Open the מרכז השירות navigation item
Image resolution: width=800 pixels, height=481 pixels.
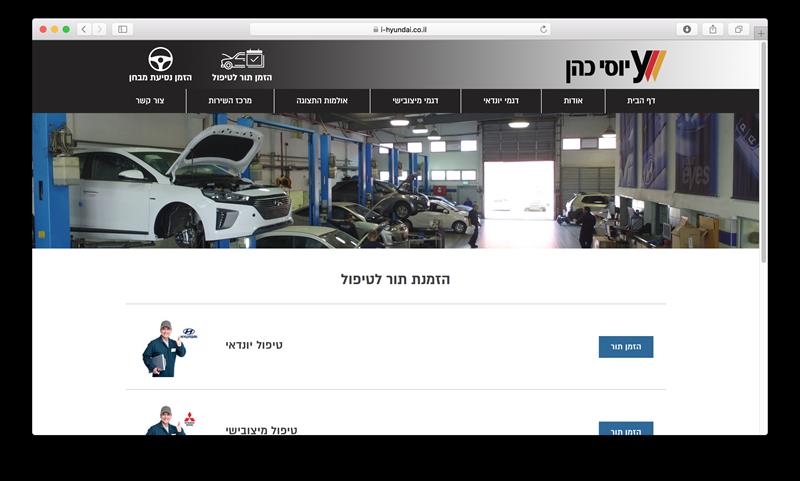230,100
